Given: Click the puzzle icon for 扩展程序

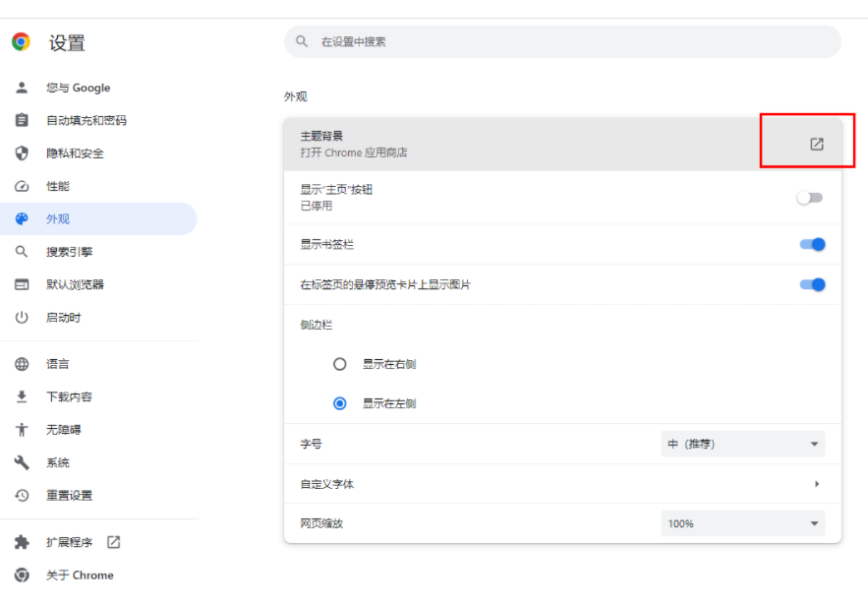Looking at the screenshot, I should [22, 542].
